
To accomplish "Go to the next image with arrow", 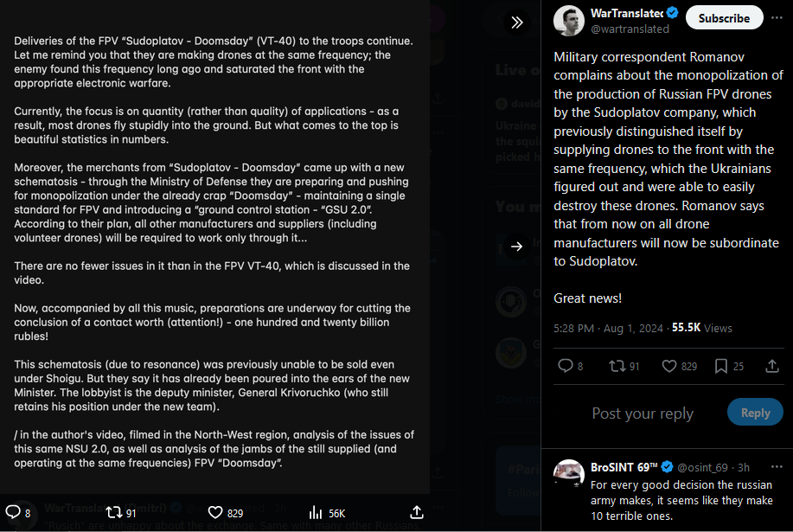I will (516, 247).
